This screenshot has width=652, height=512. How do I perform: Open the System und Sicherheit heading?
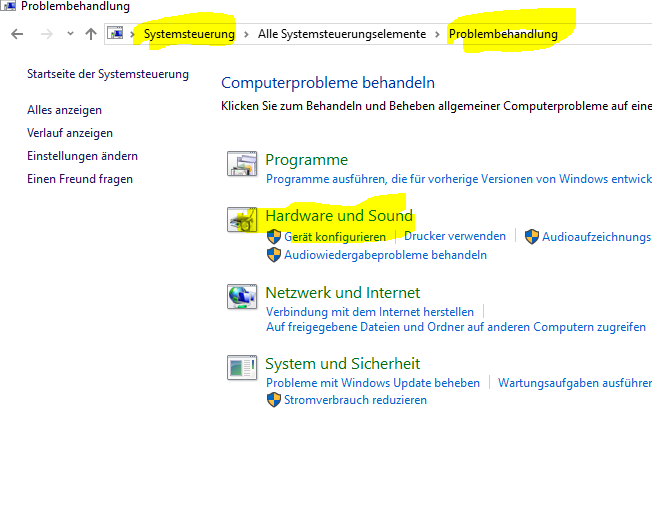tap(343, 364)
